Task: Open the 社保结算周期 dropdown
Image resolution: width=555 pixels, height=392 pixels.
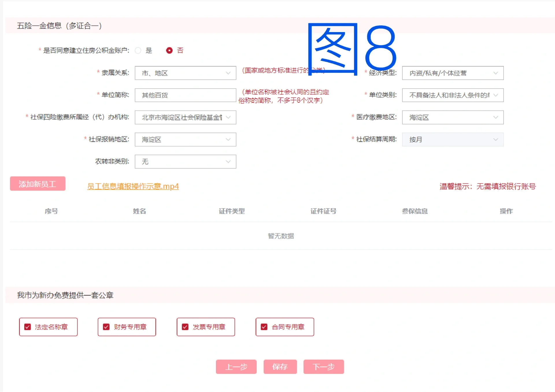Action: (452, 140)
